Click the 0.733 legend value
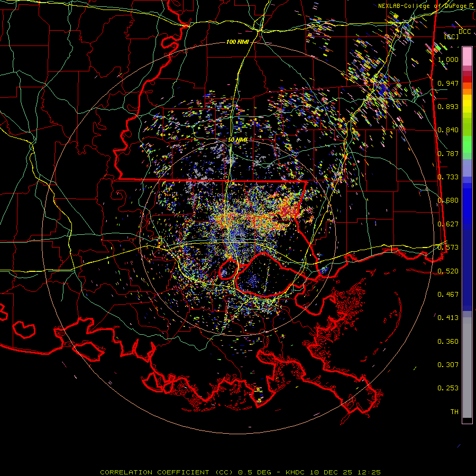The image size is (476, 476). click(x=448, y=177)
